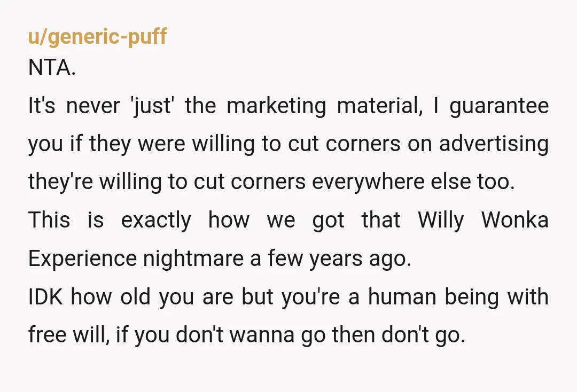
Task: Click the quoted word 'just'
Action: 152,106
